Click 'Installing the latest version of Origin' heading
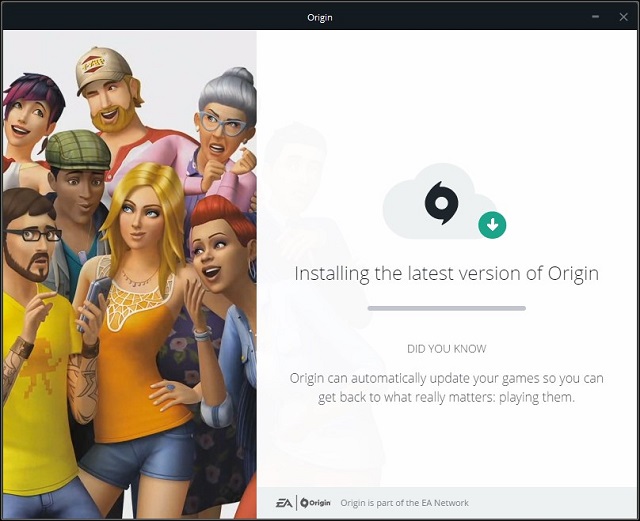 coord(447,274)
